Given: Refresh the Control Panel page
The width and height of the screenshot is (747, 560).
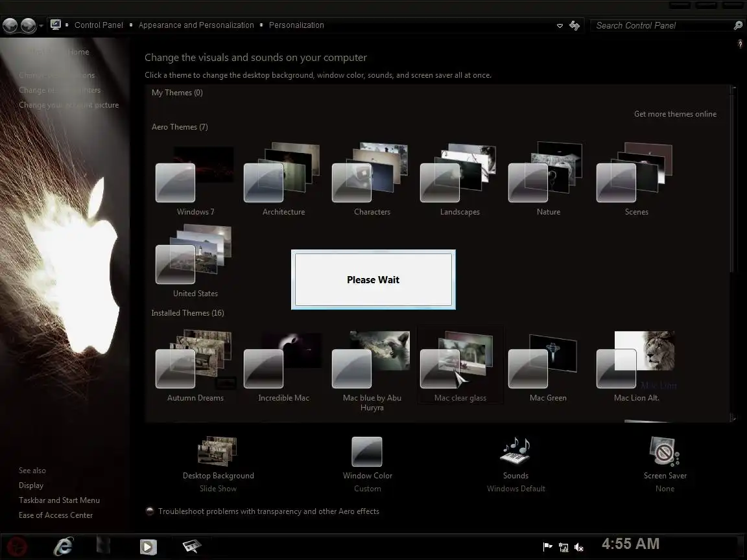Looking at the screenshot, I should click(575, 25).
